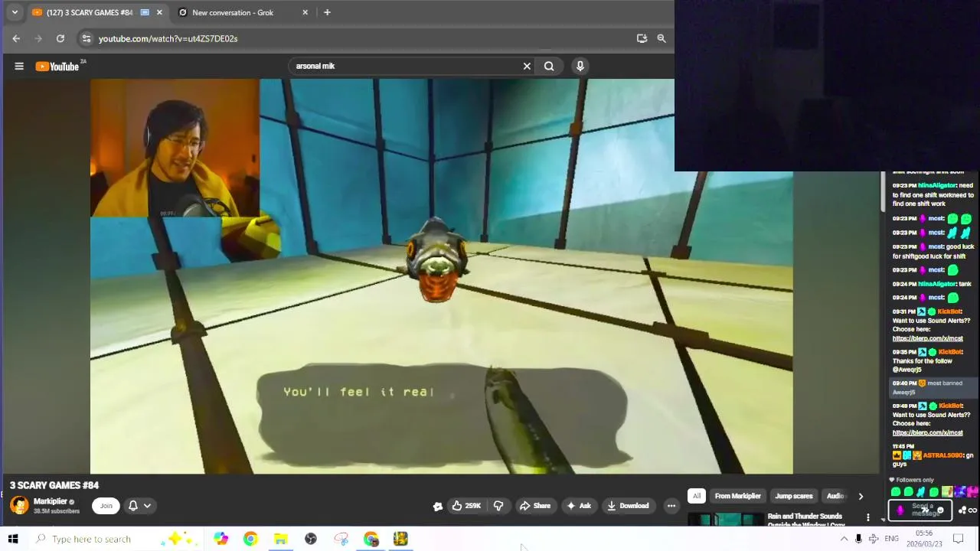
Task: Open a new browser tab
Action: click(327, 12)
